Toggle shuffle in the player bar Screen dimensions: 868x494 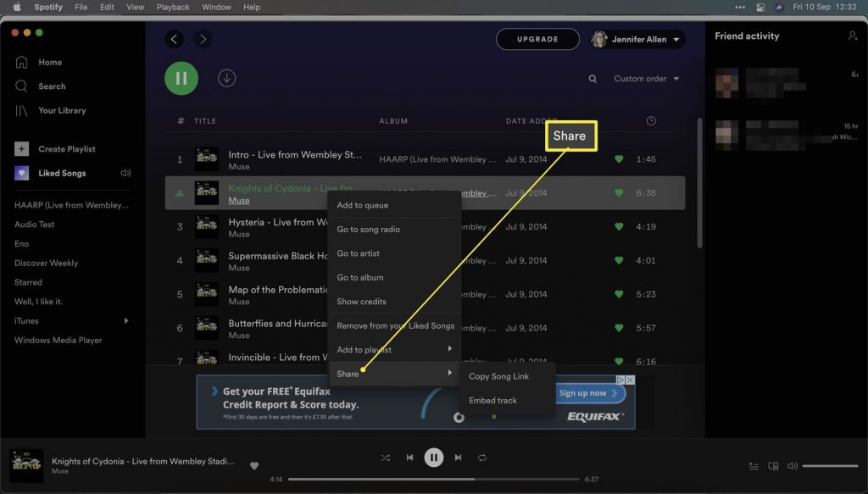[386, 458]
